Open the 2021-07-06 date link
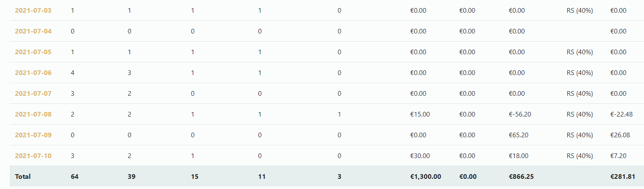Screen dimensions: 644x189 tap(33, 72)
